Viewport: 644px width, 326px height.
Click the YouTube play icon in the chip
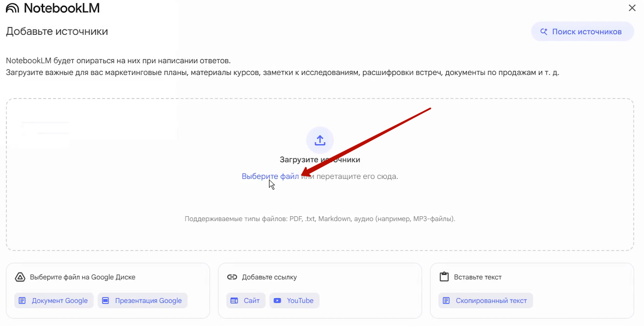(x=278, y=301)
